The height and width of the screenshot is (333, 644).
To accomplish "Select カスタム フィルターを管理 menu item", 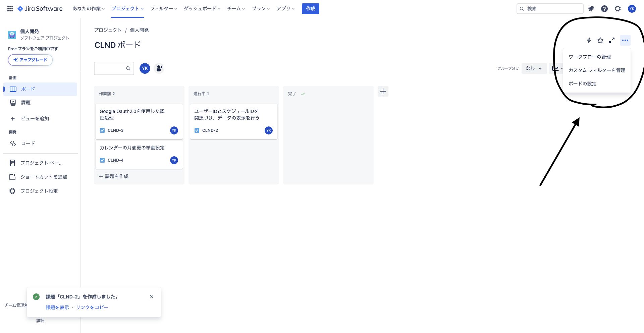I will 597,70.
